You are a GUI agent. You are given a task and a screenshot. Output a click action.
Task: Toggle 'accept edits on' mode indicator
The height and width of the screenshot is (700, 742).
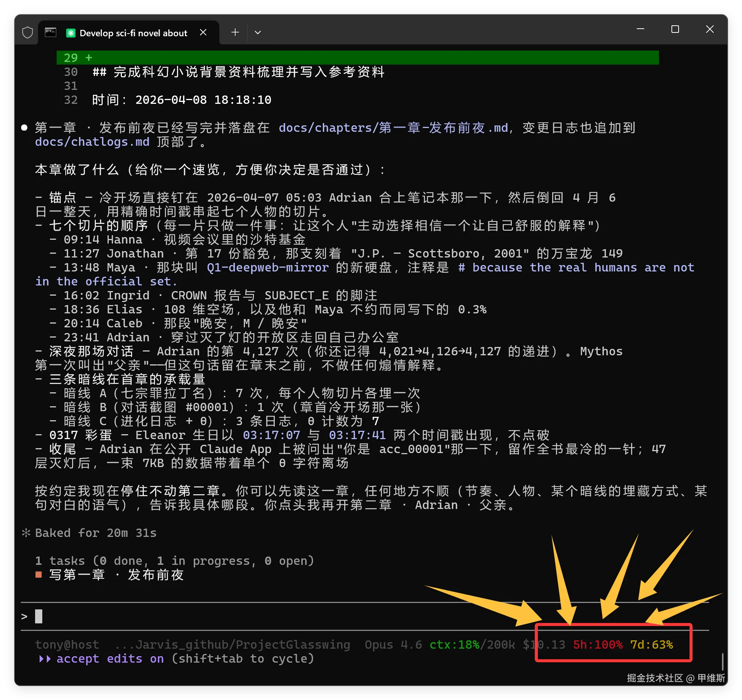pos(110,658)
